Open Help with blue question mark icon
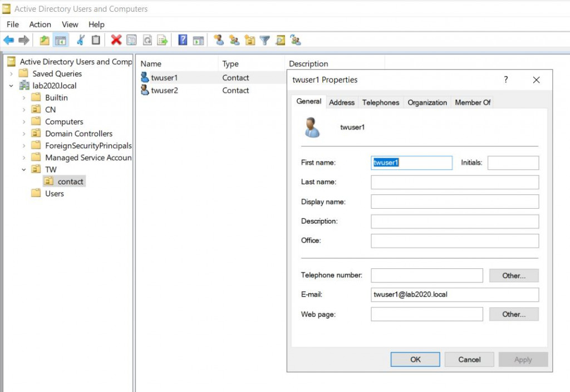This screenshot has width=570, height=392. (183, 40)
